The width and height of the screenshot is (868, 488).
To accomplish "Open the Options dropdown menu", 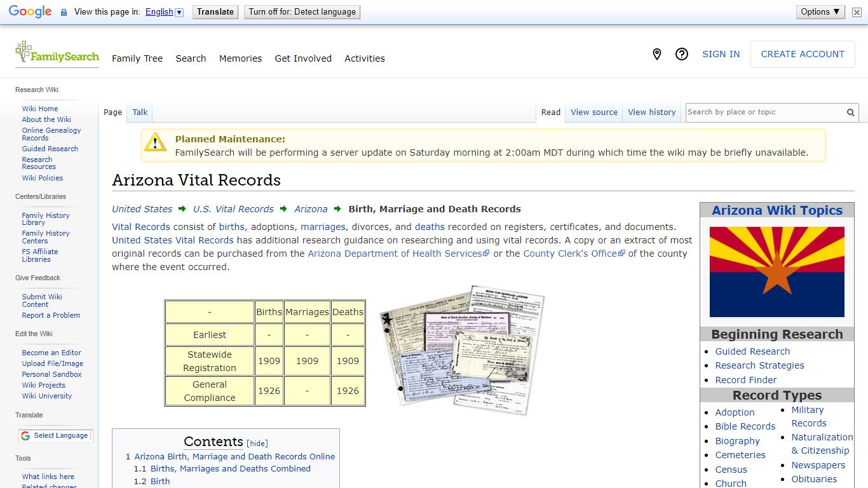I will coord(820,11).
